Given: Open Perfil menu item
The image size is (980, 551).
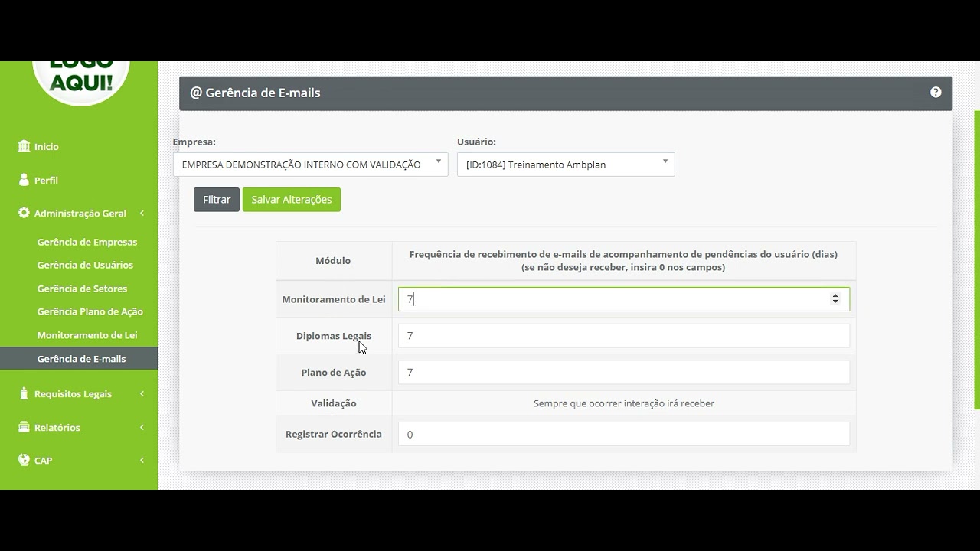Looking at the screenshot, I should 46,181.
